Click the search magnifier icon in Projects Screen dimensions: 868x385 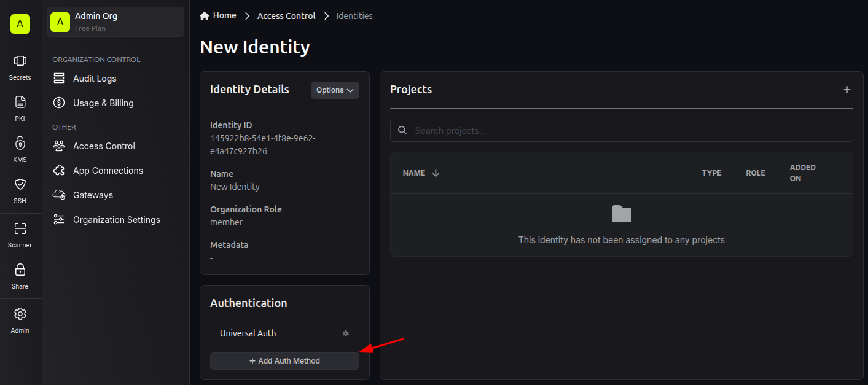click(402, 130)
